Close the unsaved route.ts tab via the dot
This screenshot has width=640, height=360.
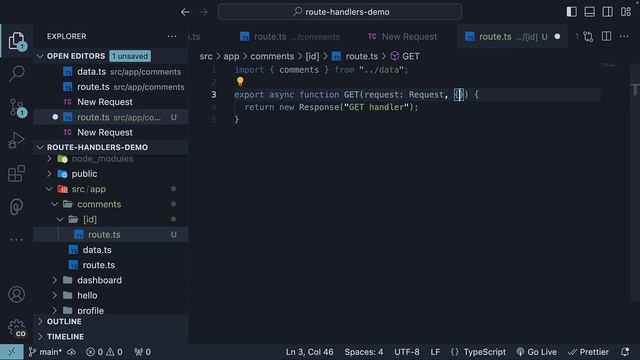(557, 37)
